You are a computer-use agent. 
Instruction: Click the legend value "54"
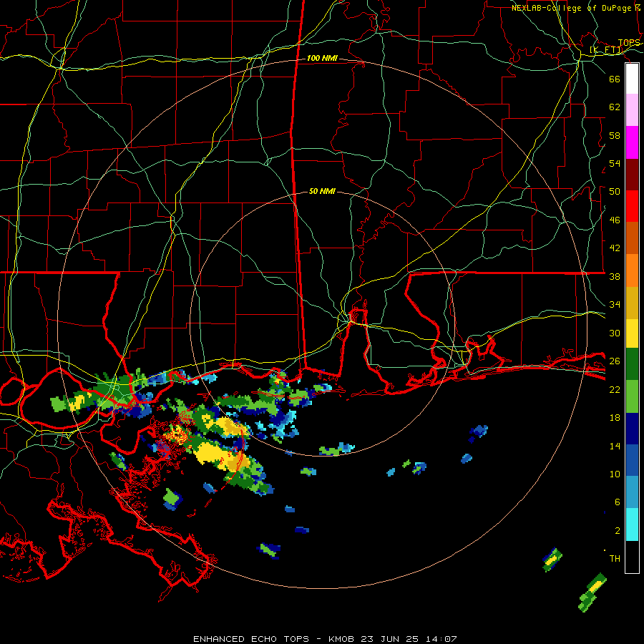[615, 163]
